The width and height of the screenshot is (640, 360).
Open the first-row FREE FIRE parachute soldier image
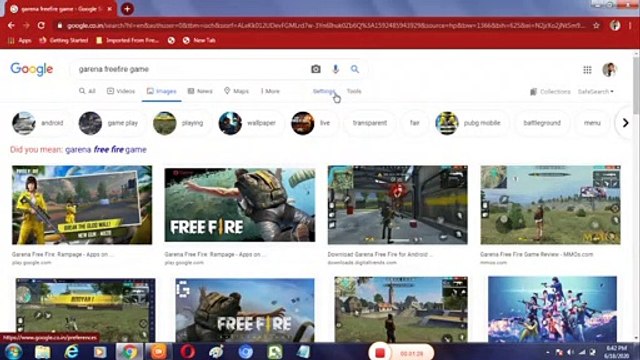click(x=240, y=205)
